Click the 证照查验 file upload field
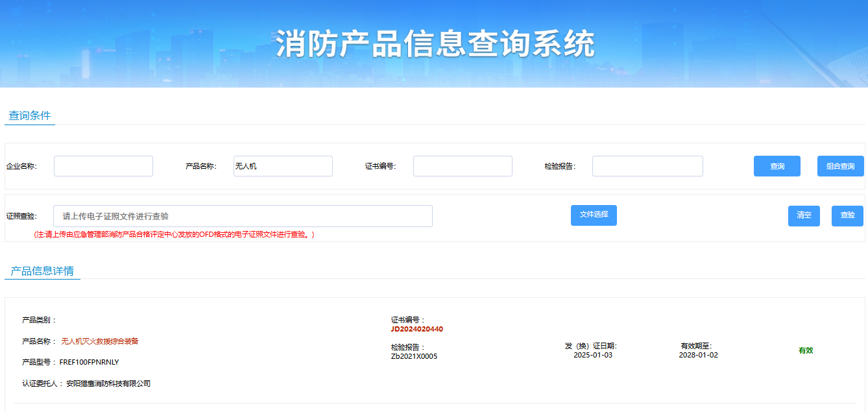Viewport: 868px width, 412px height. point(243,216)
